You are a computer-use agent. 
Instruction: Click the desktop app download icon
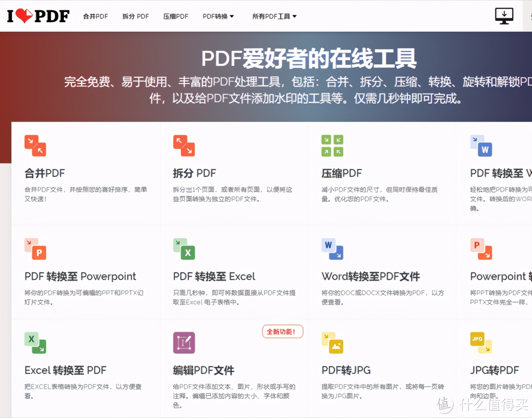pos(504,16)
